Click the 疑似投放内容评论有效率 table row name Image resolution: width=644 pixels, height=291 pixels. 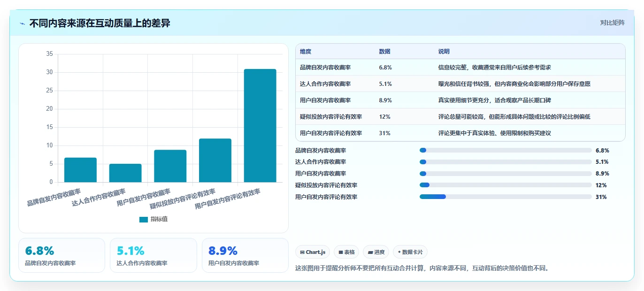[x=331, y=117]
